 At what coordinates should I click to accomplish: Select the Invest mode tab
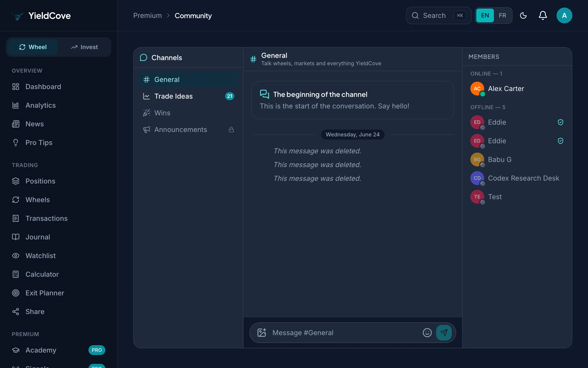click(84, 47)
